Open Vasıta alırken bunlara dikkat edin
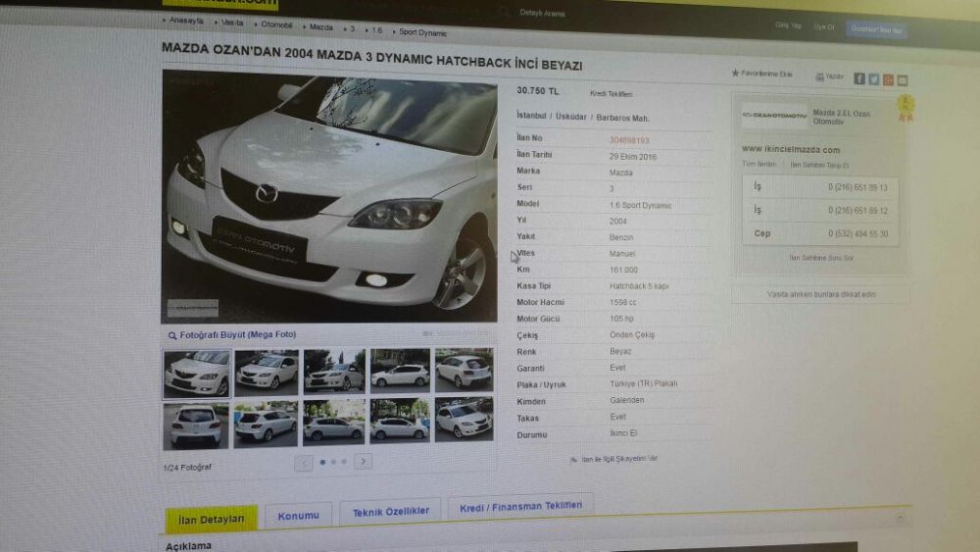 click(x=820, y=294)
